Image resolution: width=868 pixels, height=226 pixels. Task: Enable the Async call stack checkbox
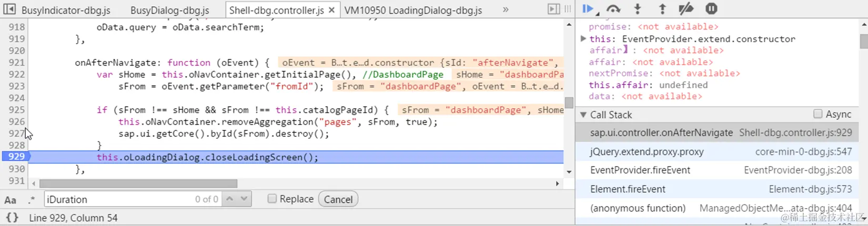coord(817,114)
